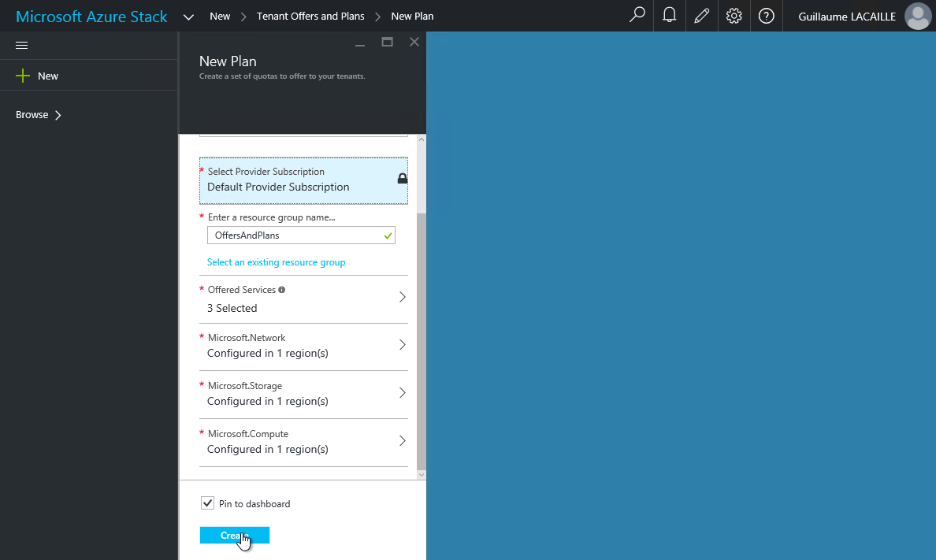This screenshot has width=936, height=560.
Task: Select the Tenant Offers and Plans breadcrumb
Action: coord(310,16)
